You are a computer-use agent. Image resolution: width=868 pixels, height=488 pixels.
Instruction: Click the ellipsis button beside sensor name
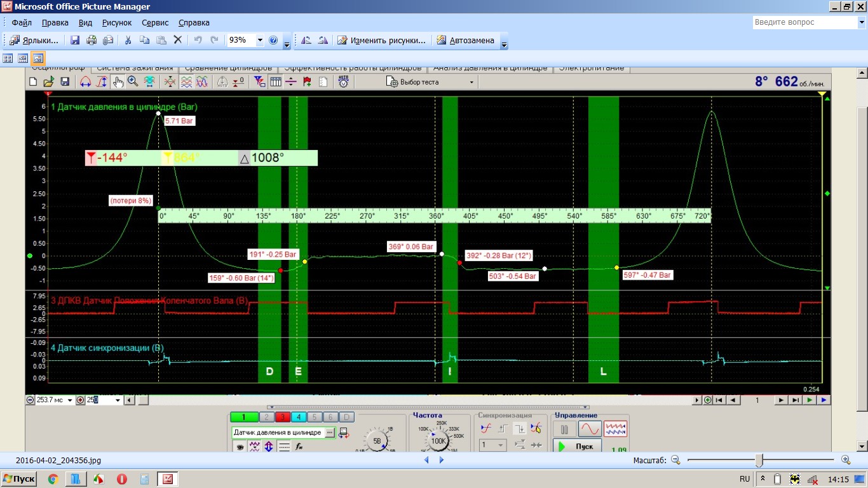[330, 433]
